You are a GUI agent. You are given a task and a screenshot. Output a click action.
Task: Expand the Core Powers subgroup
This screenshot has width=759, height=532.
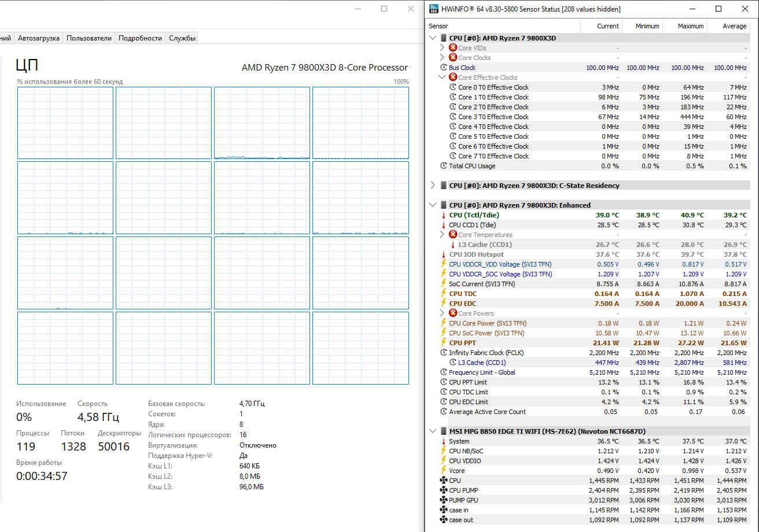[443, 313]
